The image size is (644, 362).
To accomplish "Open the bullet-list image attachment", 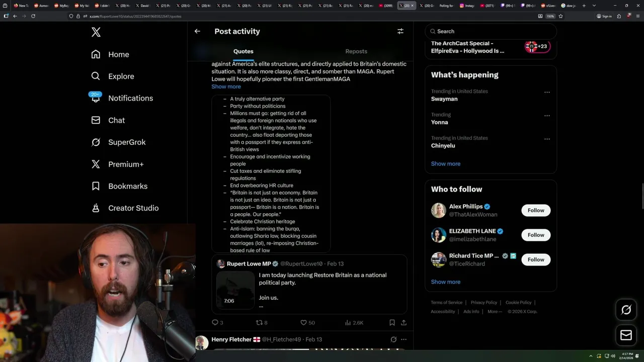I will point(271,173).
